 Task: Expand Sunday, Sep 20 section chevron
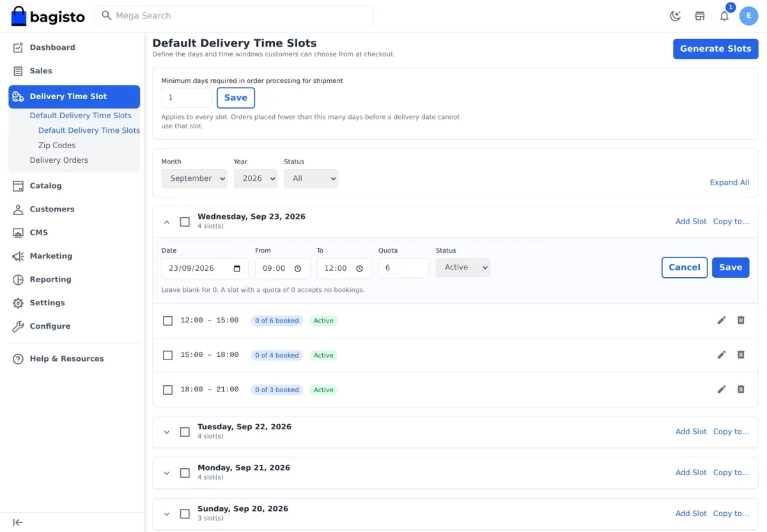167,514
